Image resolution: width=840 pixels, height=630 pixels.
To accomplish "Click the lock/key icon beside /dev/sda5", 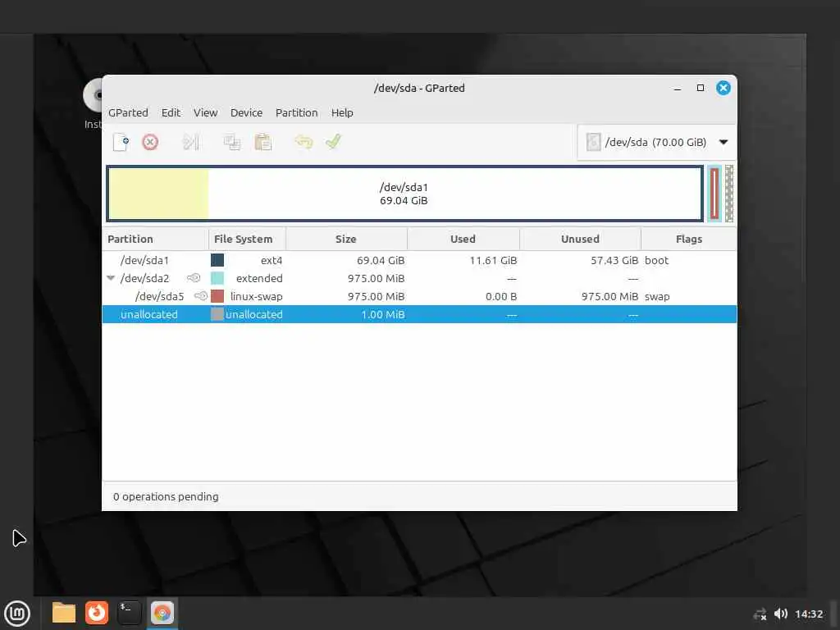I will coord(201,296).
